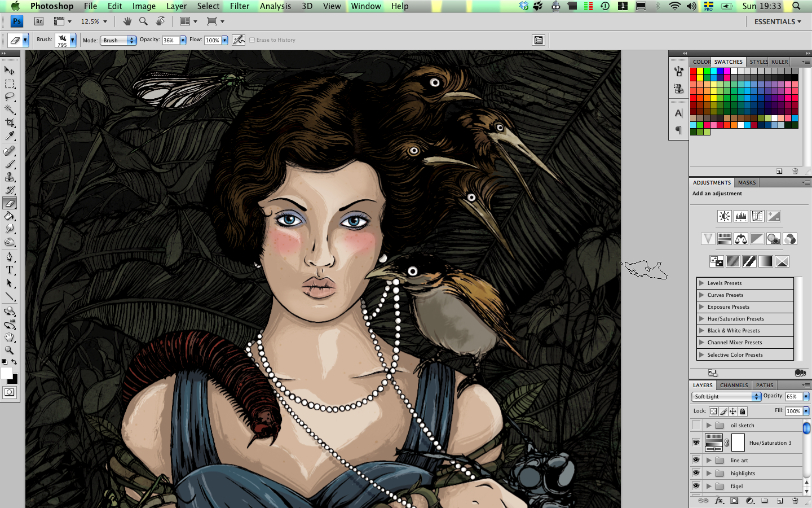812x508 pixels.
Task: Delete layer with trash icon in Layers panel
Action: (x=795, y=501)
